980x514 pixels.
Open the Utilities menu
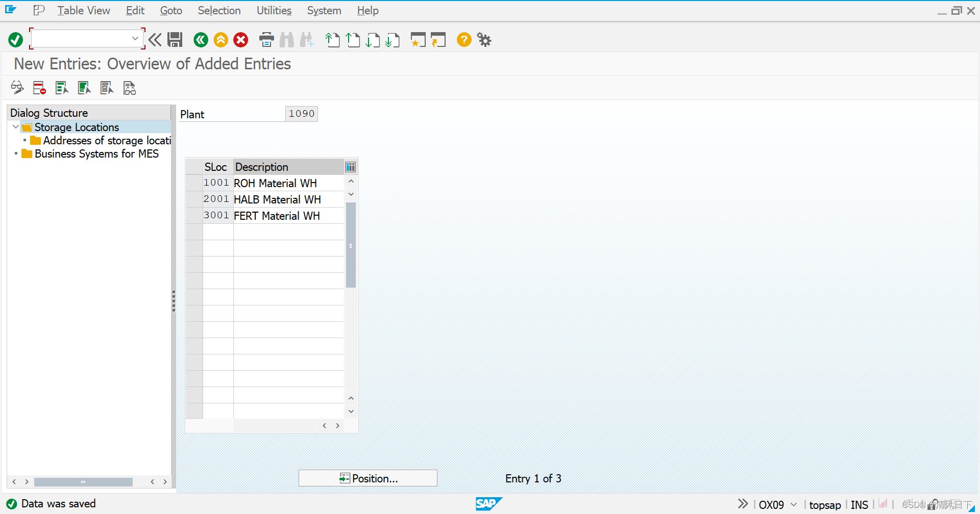pyautogui.click(x=274, y=11)
